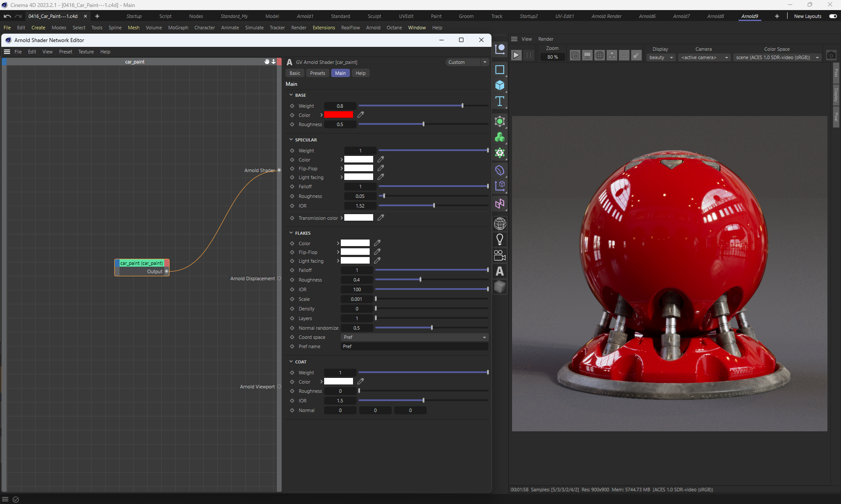841x504 pixels.
Task: Click the globe icon in the render toolbar
Action: tap(600, 55)
